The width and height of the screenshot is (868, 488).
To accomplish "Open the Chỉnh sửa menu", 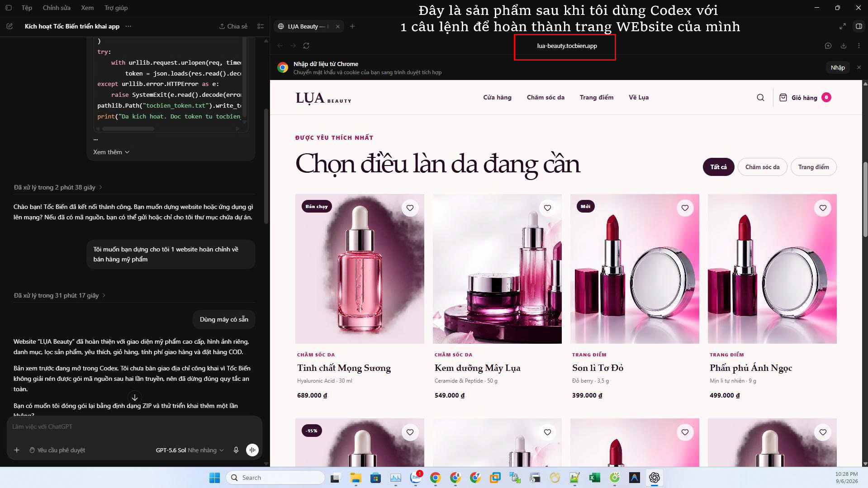I will tap(57, 8).
